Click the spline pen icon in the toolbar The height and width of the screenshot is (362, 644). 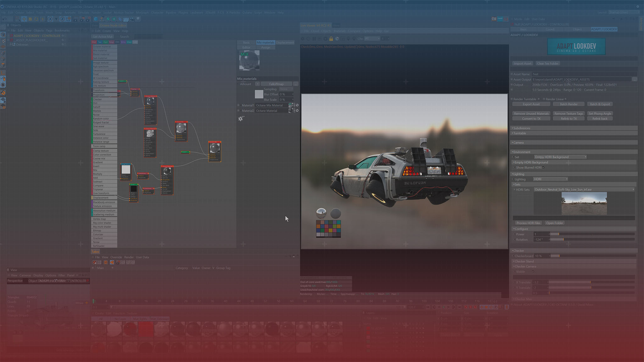pos(102,19)
